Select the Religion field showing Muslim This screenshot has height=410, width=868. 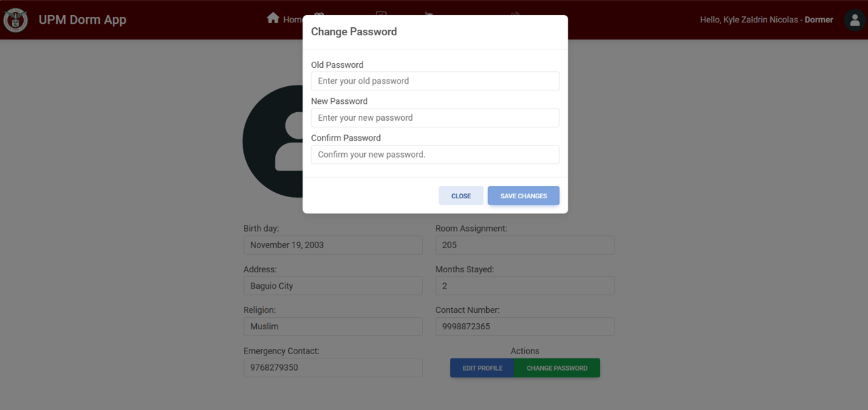(333, 326)
